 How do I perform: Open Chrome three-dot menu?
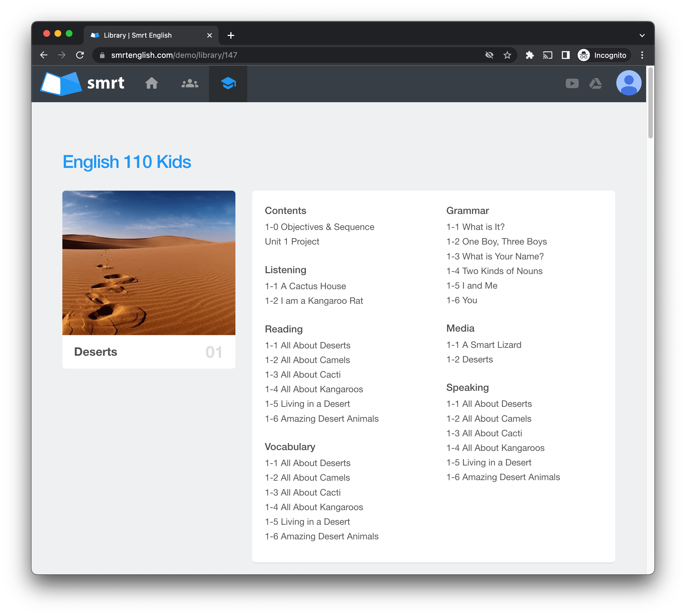[642, 55]
